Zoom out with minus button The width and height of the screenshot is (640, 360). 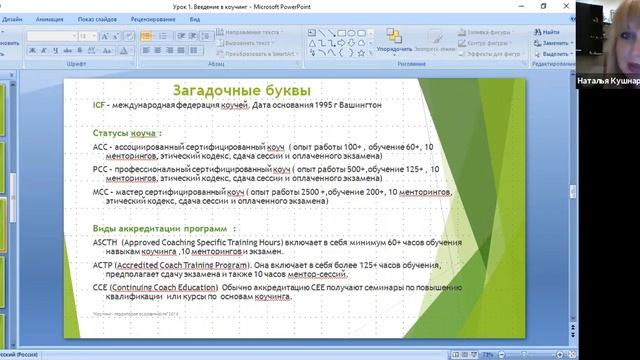(502, 355)
